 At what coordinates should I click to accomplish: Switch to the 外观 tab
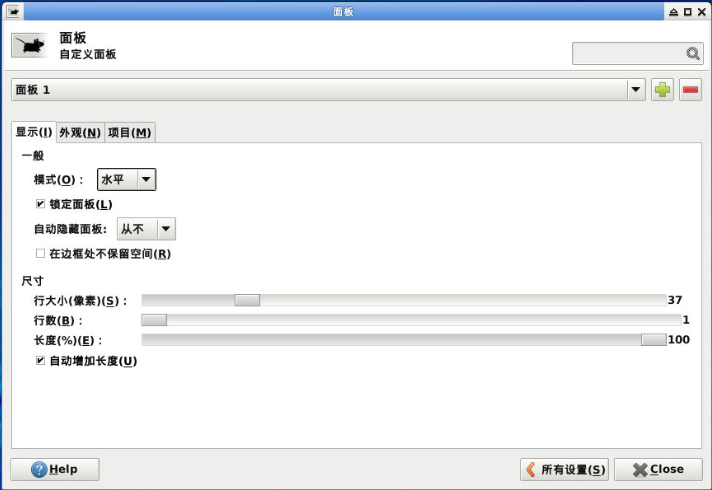click(80, 133)
